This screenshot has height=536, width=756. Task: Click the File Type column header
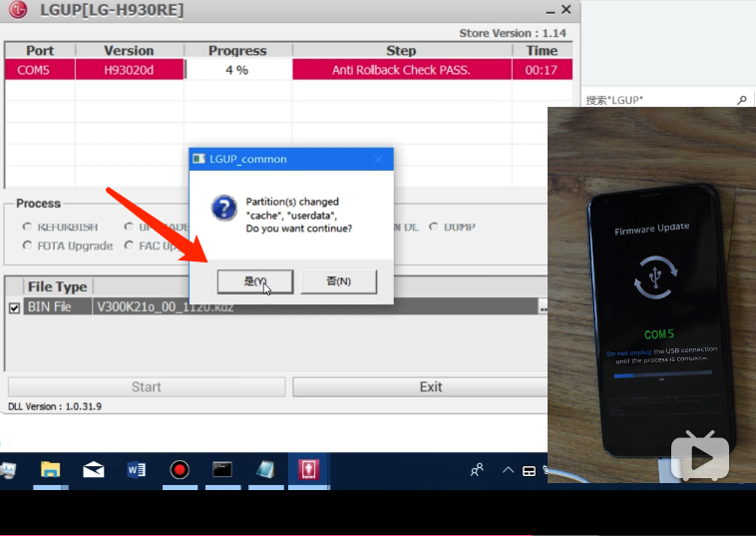(58, 286)
